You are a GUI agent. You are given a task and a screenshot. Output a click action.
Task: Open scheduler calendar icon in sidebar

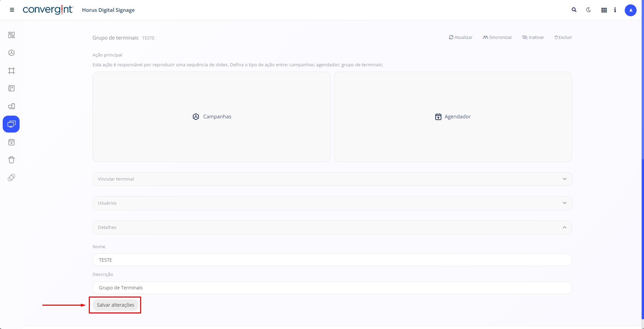pyautogui.click(x=11, y=142)
